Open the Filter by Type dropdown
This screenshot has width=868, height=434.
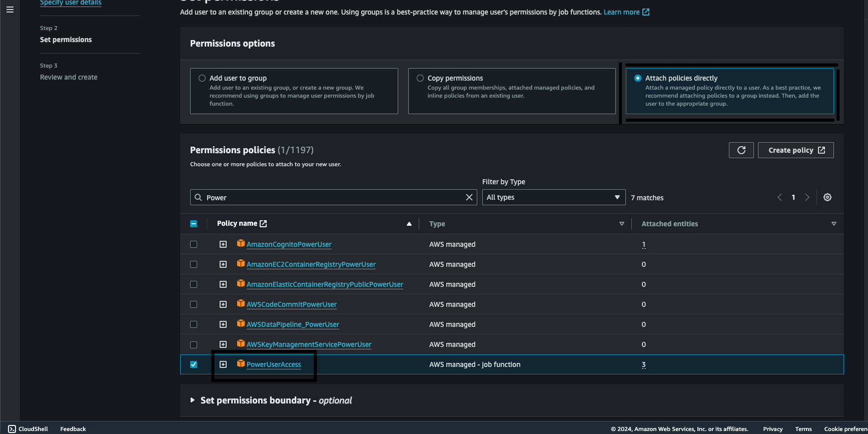[x=554, y=197]
